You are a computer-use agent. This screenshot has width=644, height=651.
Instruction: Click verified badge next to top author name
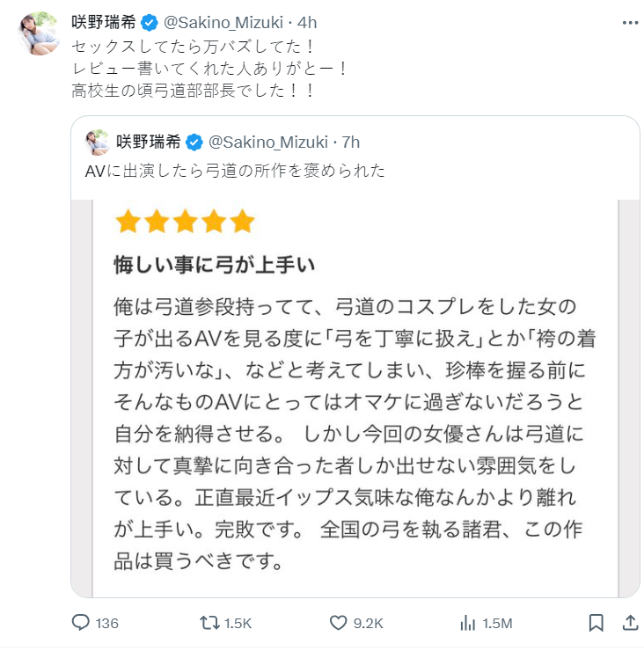[x=152, y=21]
